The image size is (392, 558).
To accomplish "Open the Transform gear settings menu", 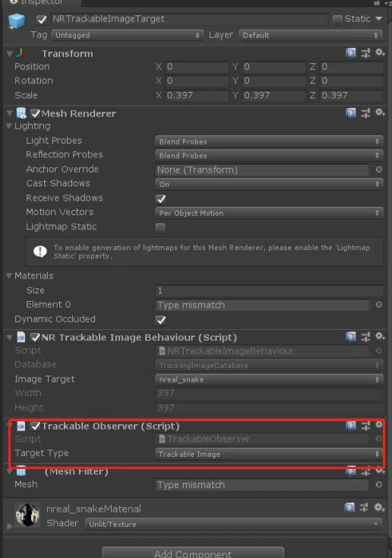I will click(x=380, y=52).
